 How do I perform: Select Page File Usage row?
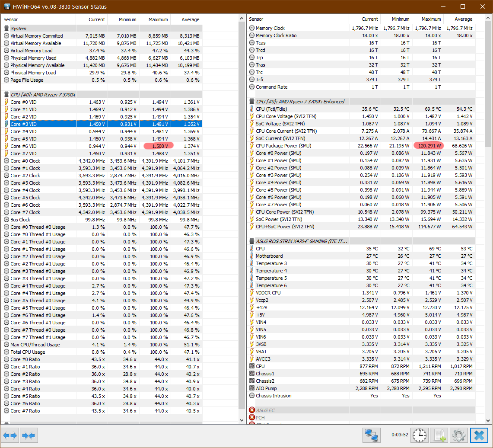(x=102, y=80)
